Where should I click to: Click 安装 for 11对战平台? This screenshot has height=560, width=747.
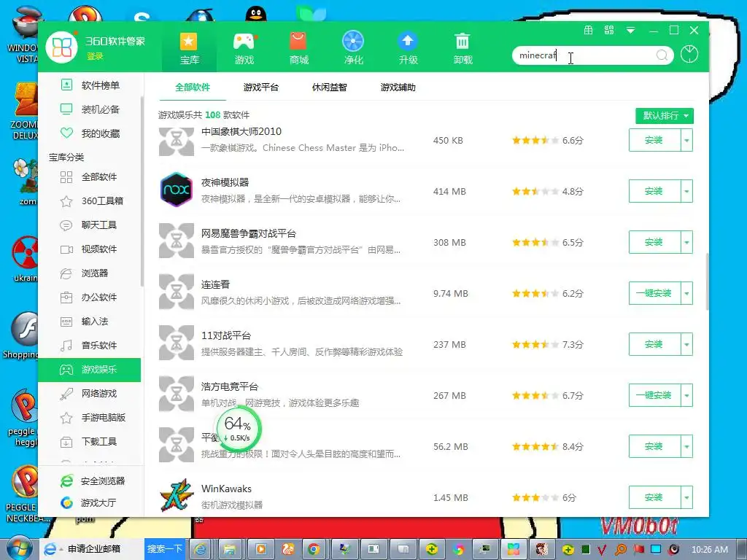coord(654,344)
